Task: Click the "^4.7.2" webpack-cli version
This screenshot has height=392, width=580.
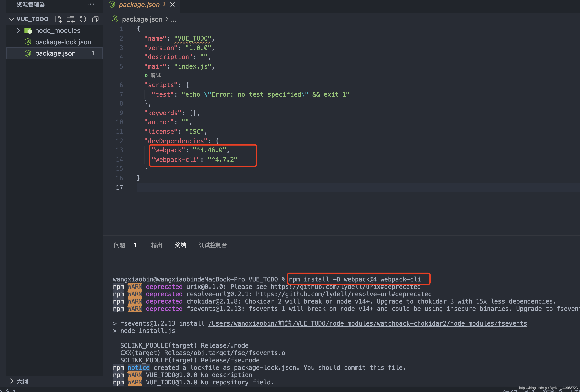Action: (222, 160)
